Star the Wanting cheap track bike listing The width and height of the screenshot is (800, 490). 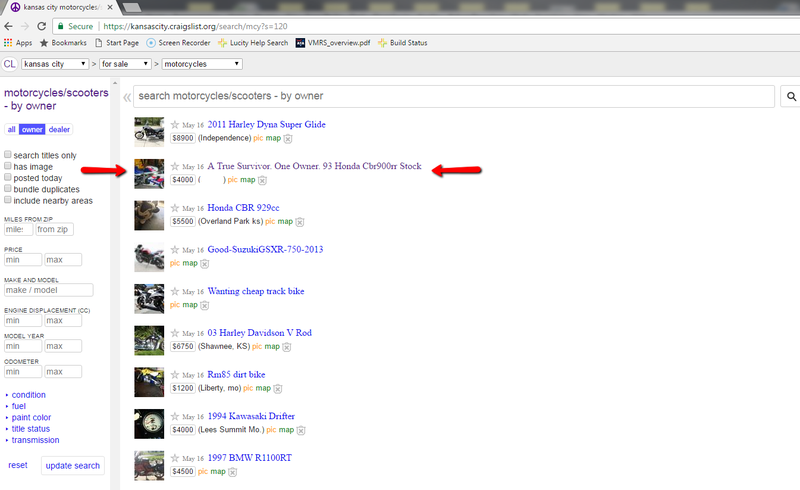(x=174, y=291)
